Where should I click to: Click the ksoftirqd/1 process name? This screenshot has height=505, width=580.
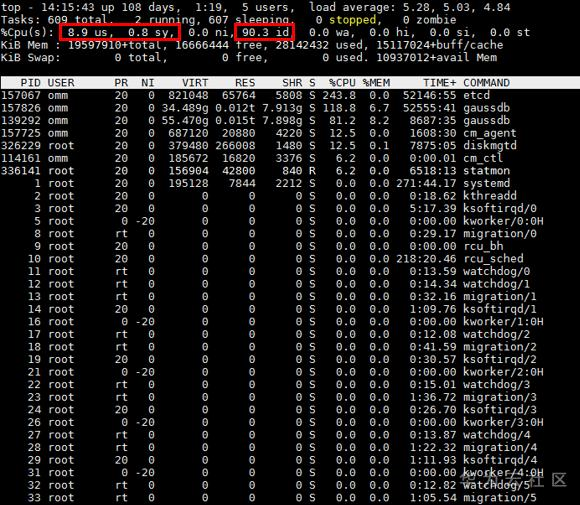coord(500,309)
